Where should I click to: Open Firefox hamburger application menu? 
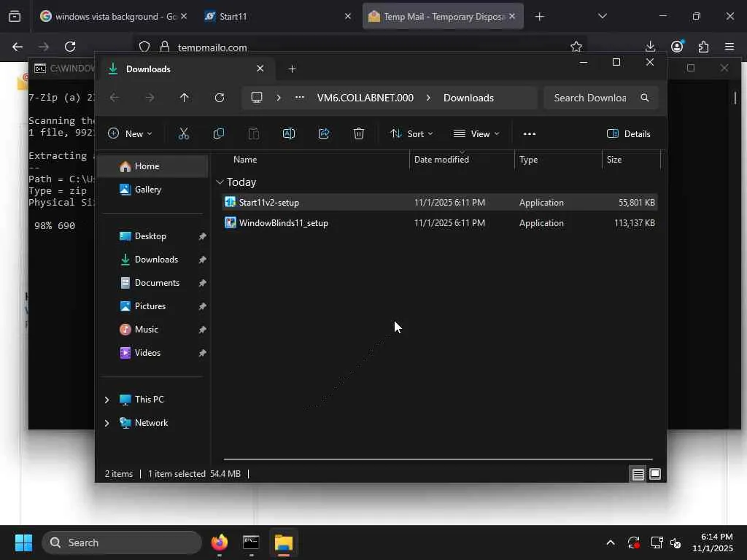tap(729, 46)
